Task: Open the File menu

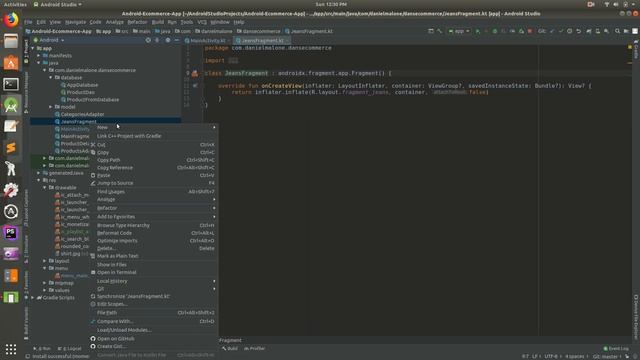Action: pos(28,22)
